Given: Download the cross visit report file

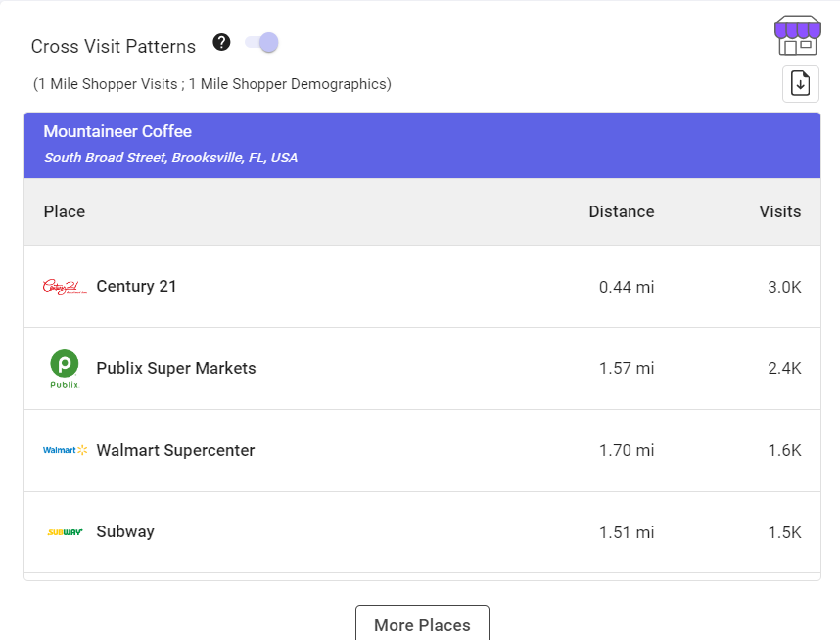Looking at the screenshot, I should click(x=800, y=84).
